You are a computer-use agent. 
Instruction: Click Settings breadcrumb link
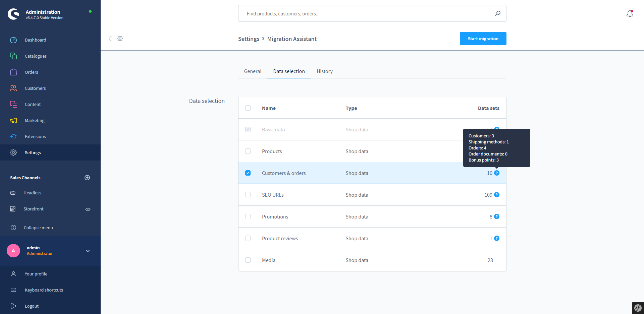pyautogui.click(x=249, y=39)
